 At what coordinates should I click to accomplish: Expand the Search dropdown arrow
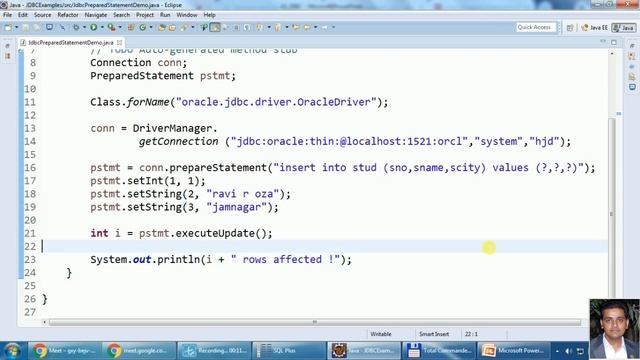coord(192,27)
